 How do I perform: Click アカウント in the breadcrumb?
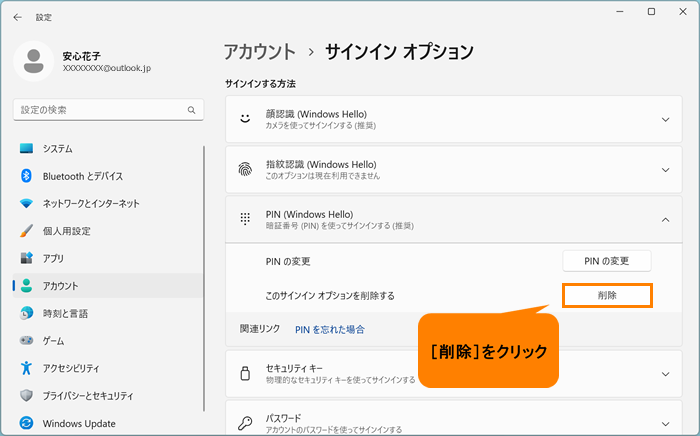click(260, 52)
